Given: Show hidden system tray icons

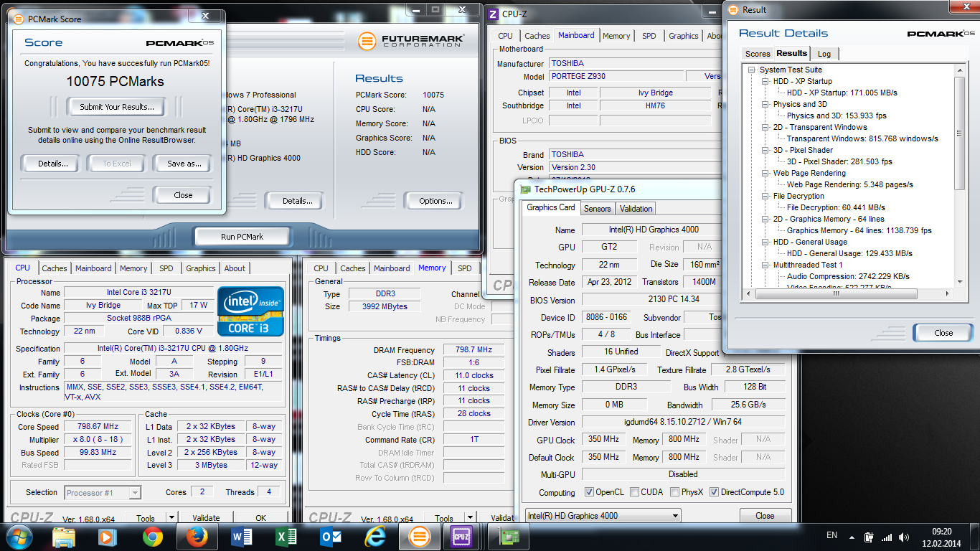Looking at the screenshot, I should coord(852,537).
